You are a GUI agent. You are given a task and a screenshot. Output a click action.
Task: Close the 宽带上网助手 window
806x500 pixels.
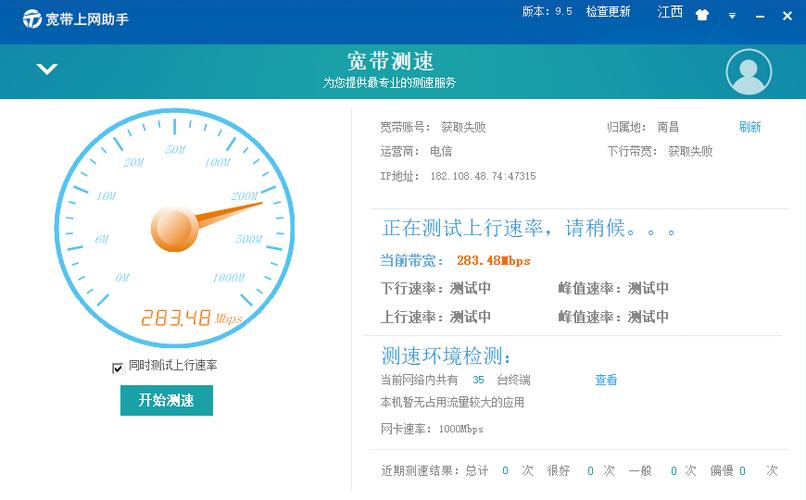tap(787, 16)
